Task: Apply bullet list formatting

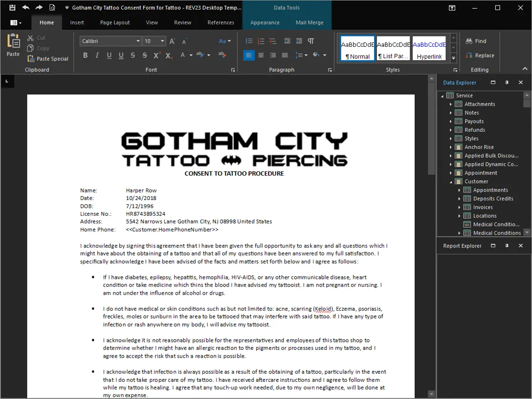Action: [x=249, y=41]
